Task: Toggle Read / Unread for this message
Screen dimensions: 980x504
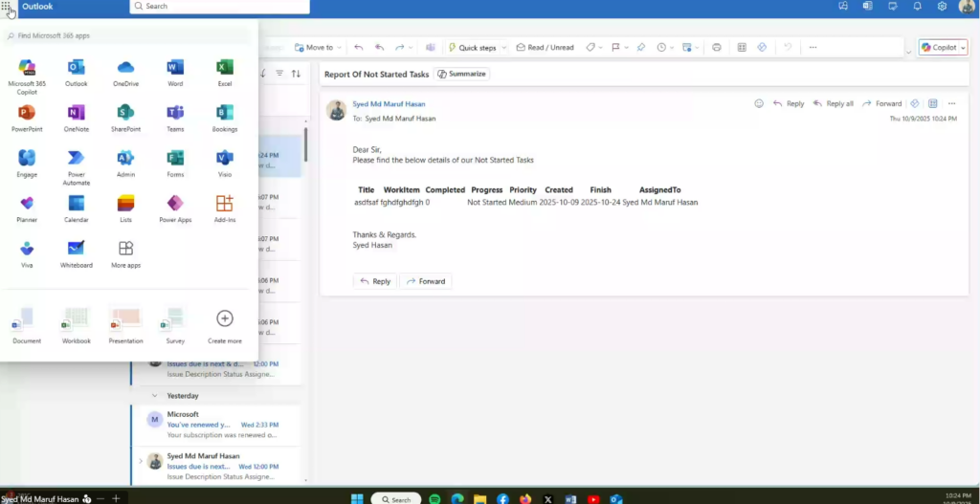Action: tap(546, 47)
